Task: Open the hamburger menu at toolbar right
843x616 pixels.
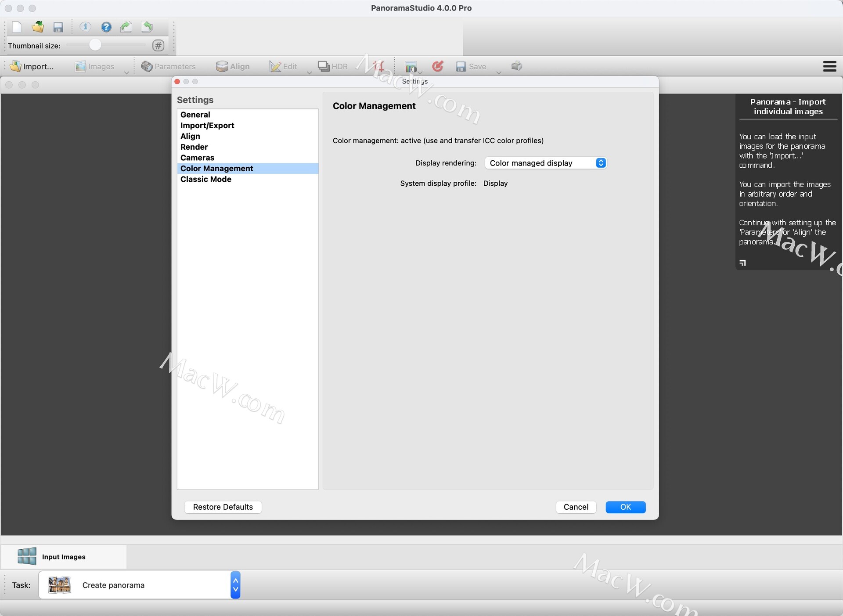Action: 829,66
